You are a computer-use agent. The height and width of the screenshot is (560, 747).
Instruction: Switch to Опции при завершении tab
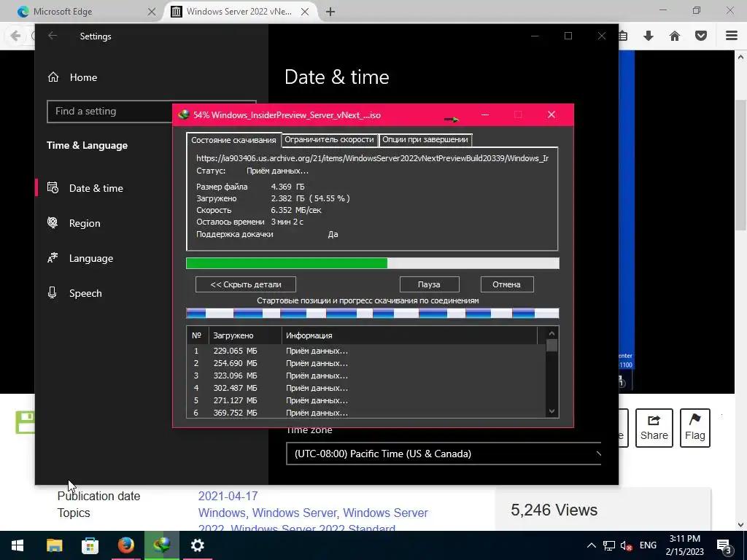point(425,139)
